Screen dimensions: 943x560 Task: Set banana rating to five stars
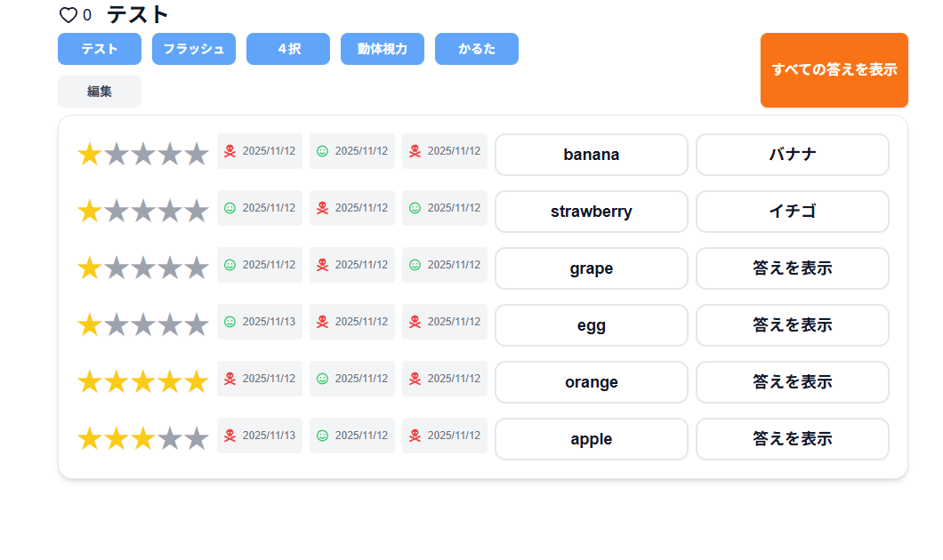pos(197,155)
